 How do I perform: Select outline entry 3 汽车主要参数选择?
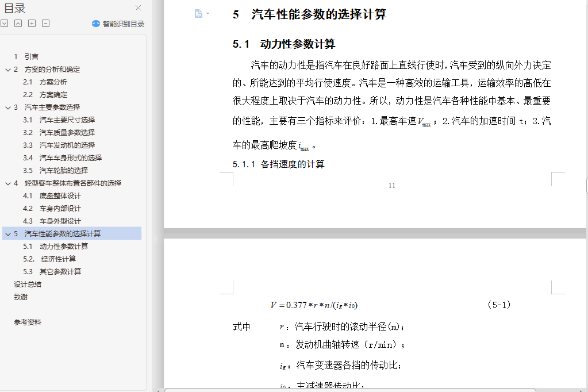pos(47,107)
